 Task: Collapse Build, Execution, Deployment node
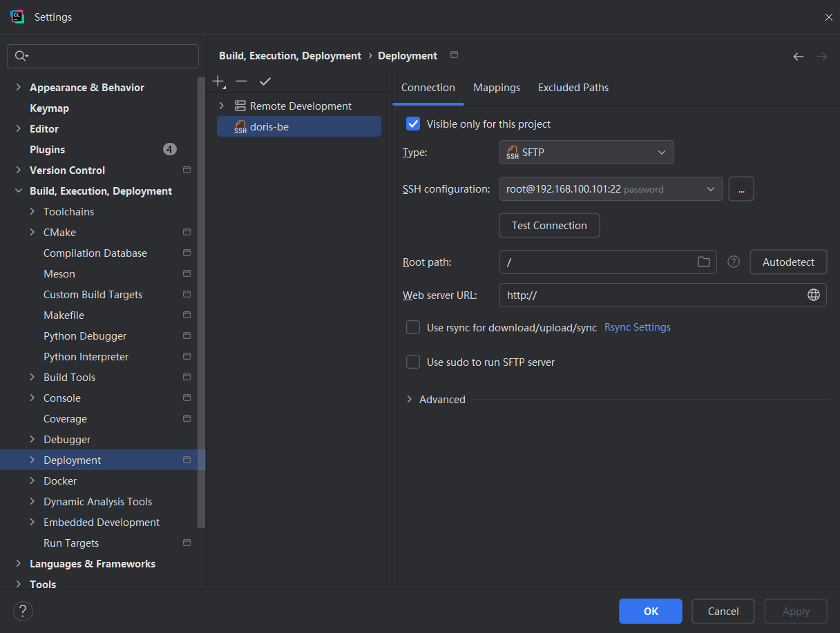[18, 191]
